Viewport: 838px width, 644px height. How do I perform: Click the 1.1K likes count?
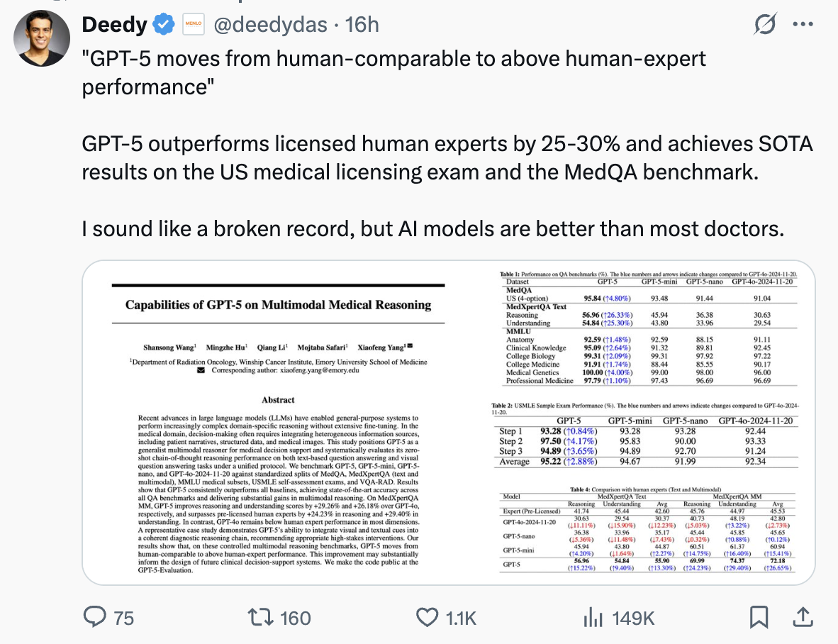click(461, 618)
